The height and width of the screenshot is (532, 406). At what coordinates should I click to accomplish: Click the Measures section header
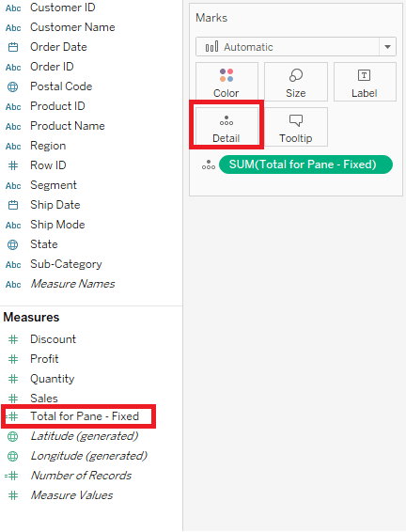31,318
